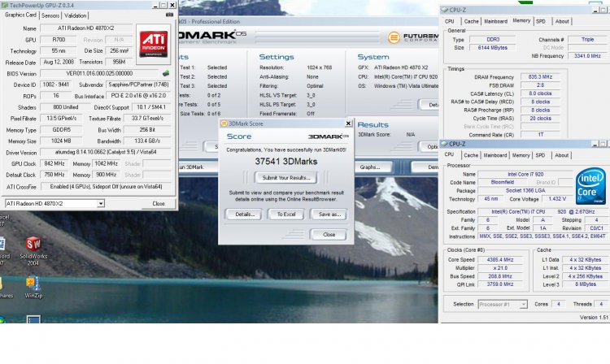Click the 3DMark Score dialog title icon

(x=224, y=123)
